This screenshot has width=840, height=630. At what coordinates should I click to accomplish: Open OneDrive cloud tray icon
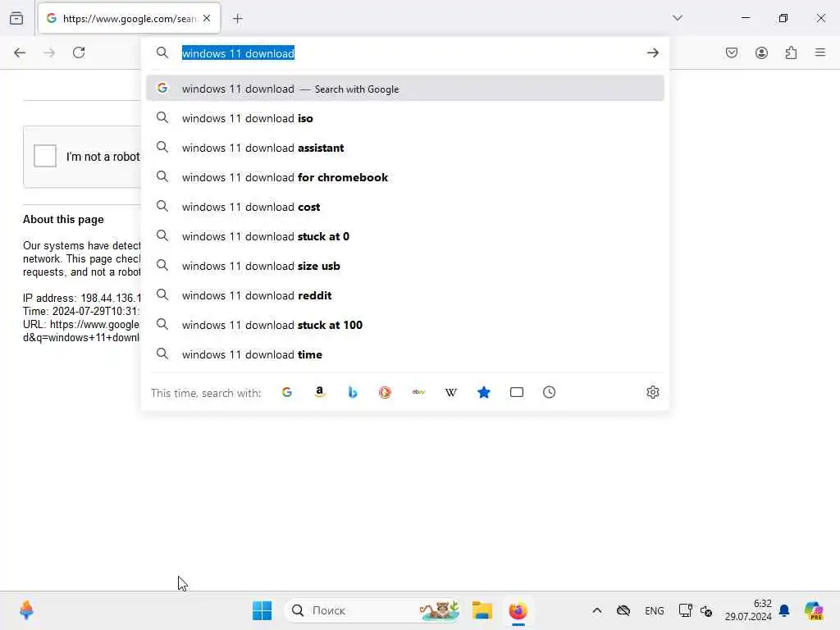point(623,610)
